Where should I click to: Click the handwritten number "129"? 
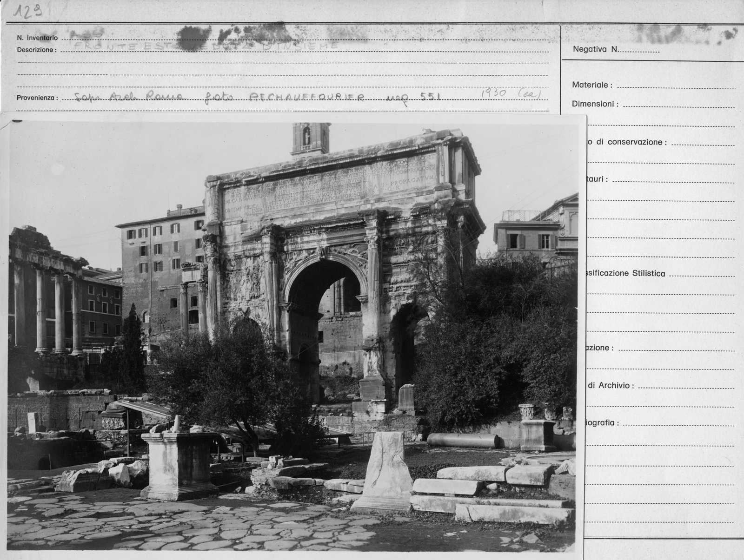pyautogui.click(x=27, y=11)
